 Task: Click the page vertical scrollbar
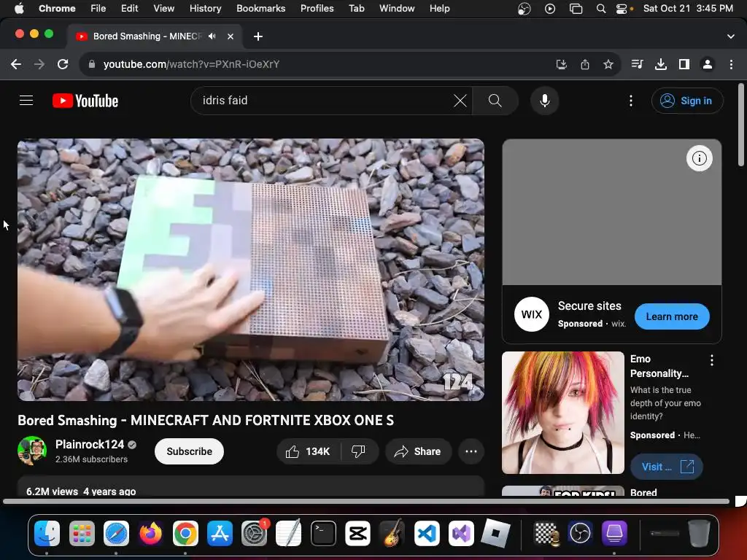pyautogui.click(x=741, y=125)
